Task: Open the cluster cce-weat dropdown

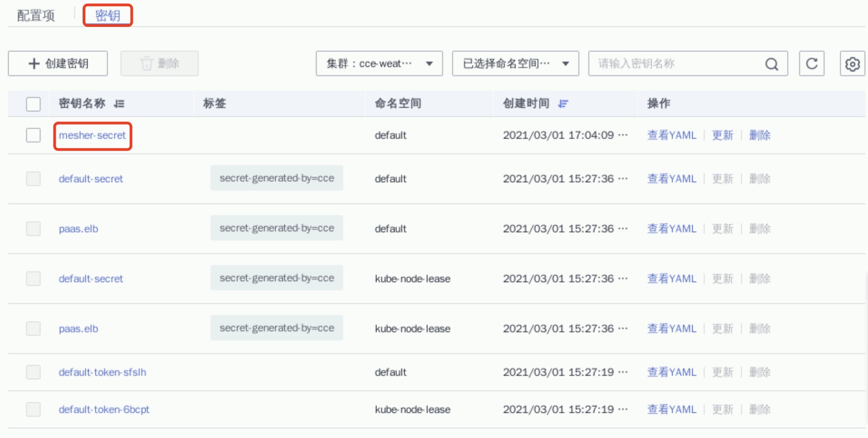Action: click(x=379, y=63)
